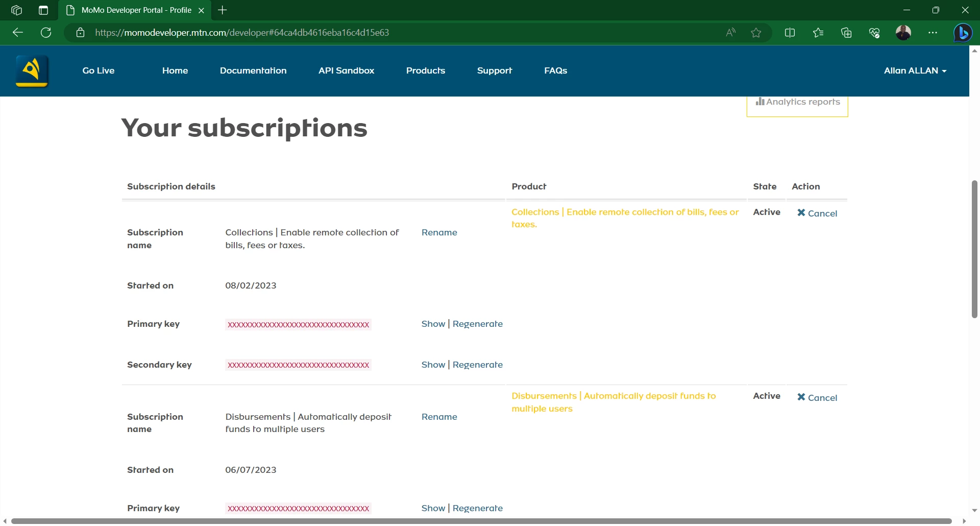
Task: Open the browser profile avatar
Action: click(903, 33)
